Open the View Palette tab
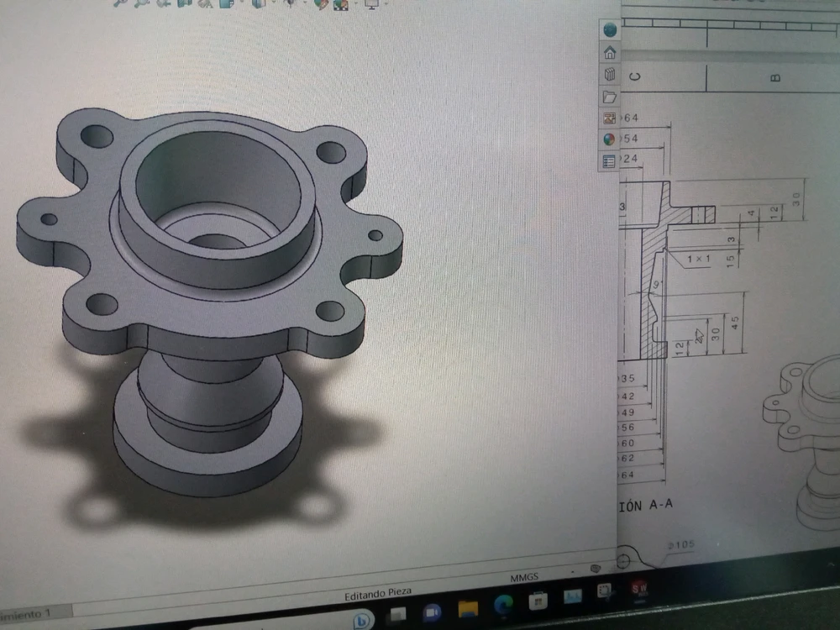This screenshot has width=840, height=630. click(x=610, y=118)
